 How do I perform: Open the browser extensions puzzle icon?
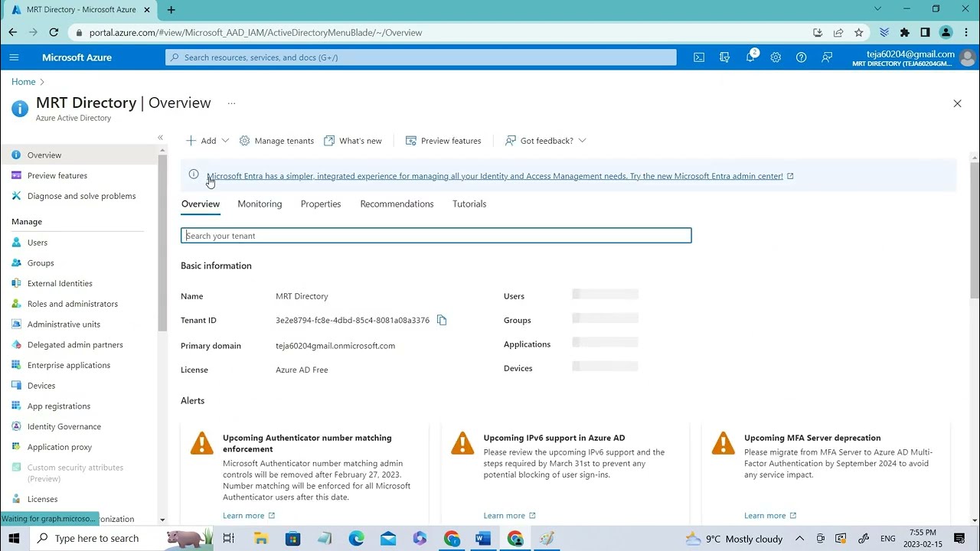[x=905, y=32]
